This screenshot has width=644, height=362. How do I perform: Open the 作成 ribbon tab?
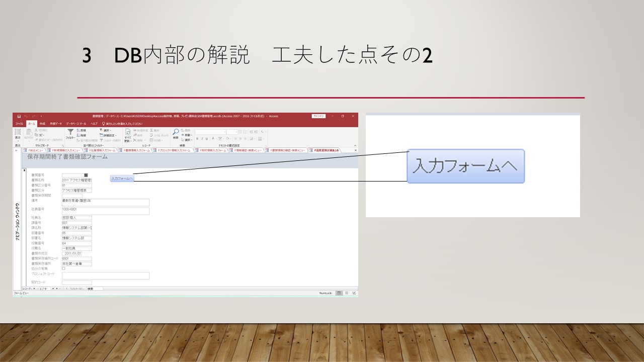(42, 124)
